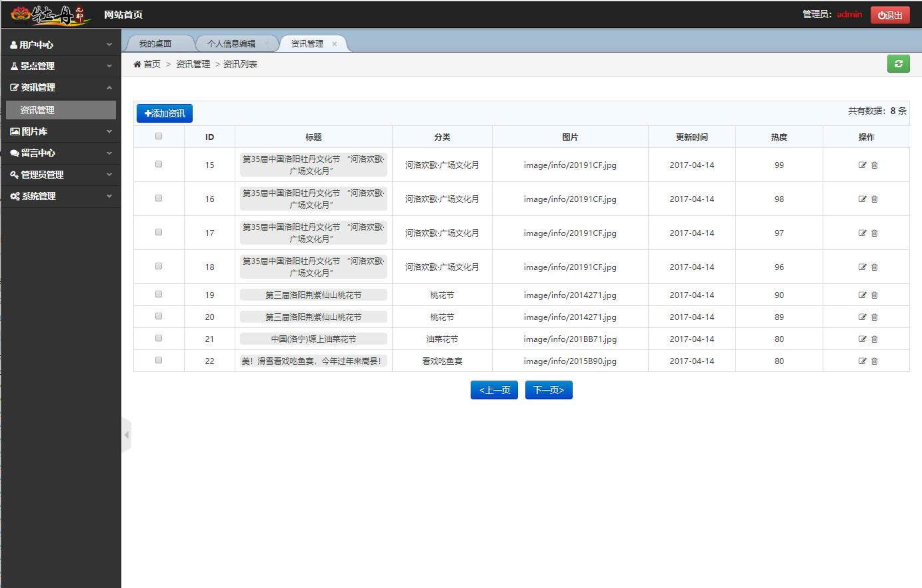Click the delete icon for article ID 19

coord(874,295)
